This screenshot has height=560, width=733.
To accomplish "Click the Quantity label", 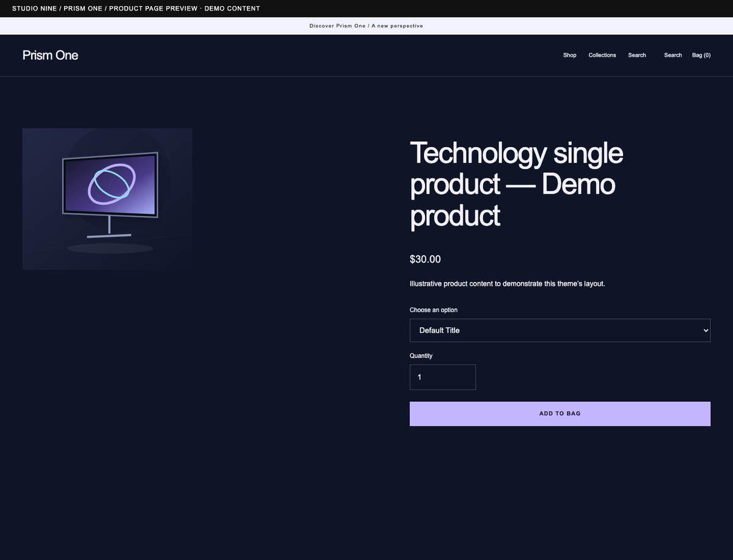I will click(421, 356).
